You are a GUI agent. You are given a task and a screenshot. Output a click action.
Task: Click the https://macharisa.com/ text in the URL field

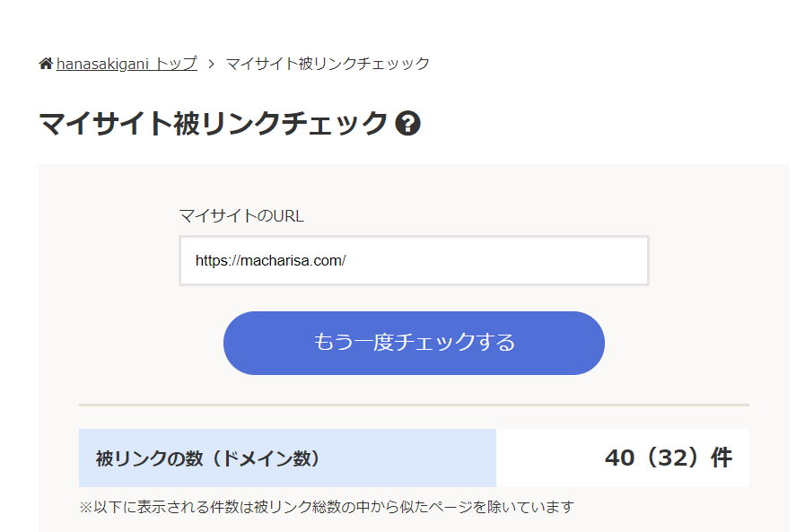(271, 260)
